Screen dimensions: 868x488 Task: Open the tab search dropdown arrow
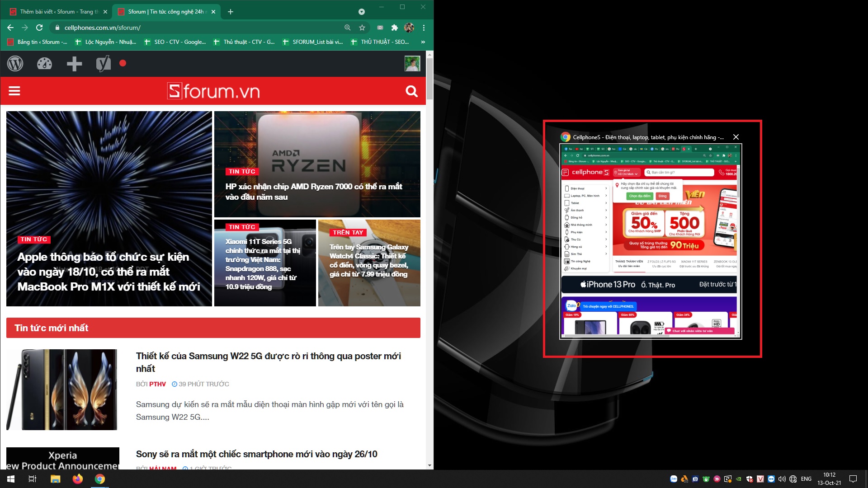(361, 12)
